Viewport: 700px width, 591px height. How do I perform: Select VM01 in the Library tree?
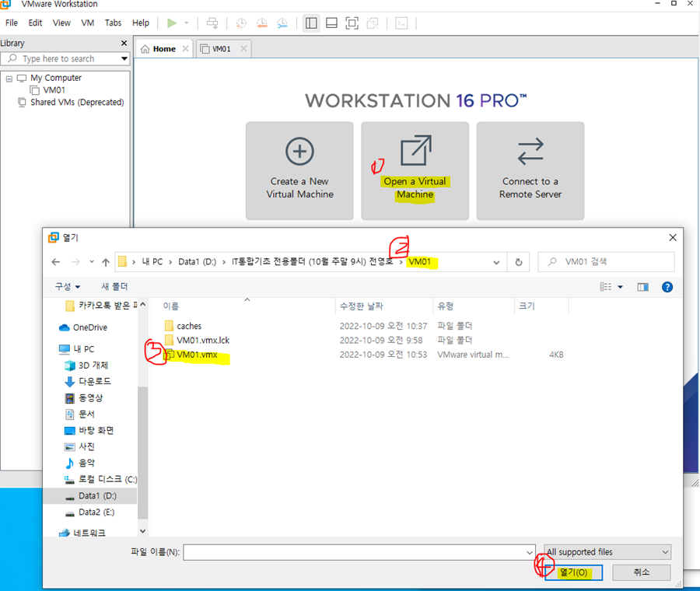pos(54,90)
